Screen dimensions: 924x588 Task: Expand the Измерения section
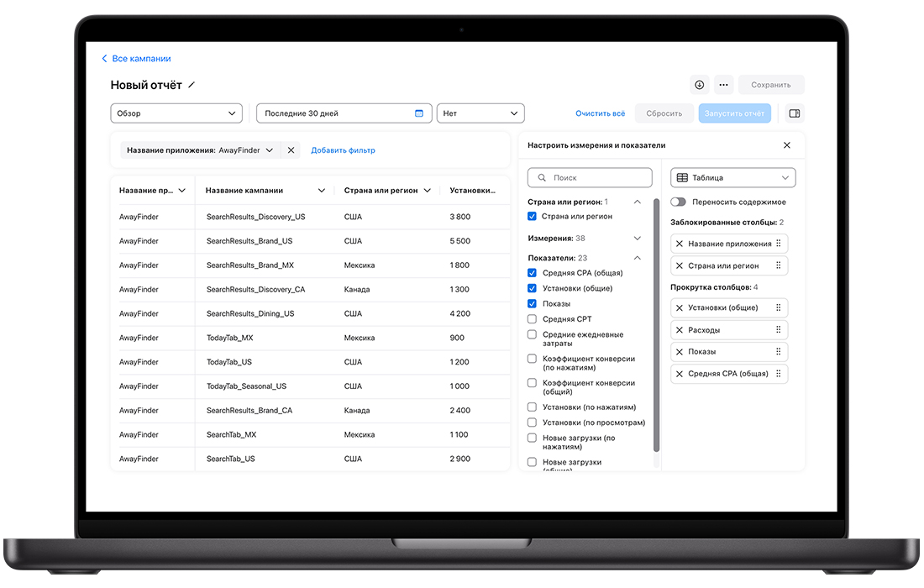[x=637, y=239]
